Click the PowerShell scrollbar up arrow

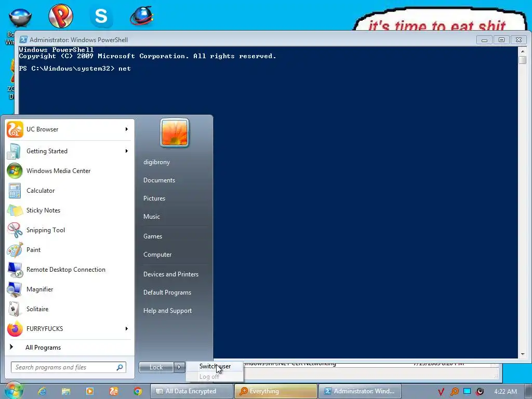(523, 51)
